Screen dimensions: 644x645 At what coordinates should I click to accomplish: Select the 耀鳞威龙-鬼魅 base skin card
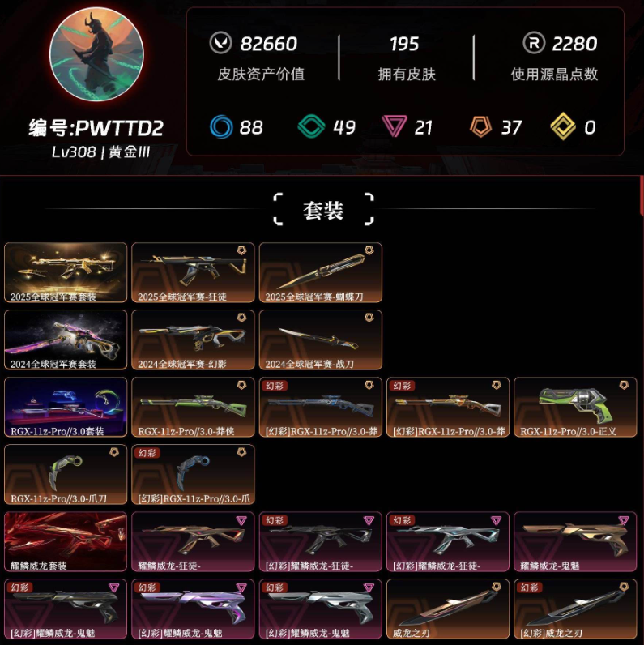click(575, 541)
